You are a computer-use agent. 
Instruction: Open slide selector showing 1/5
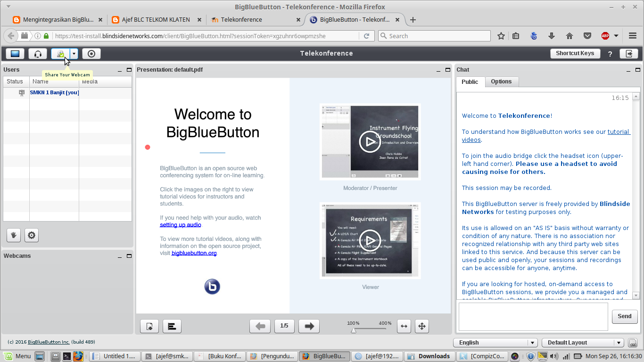[284, 326]
